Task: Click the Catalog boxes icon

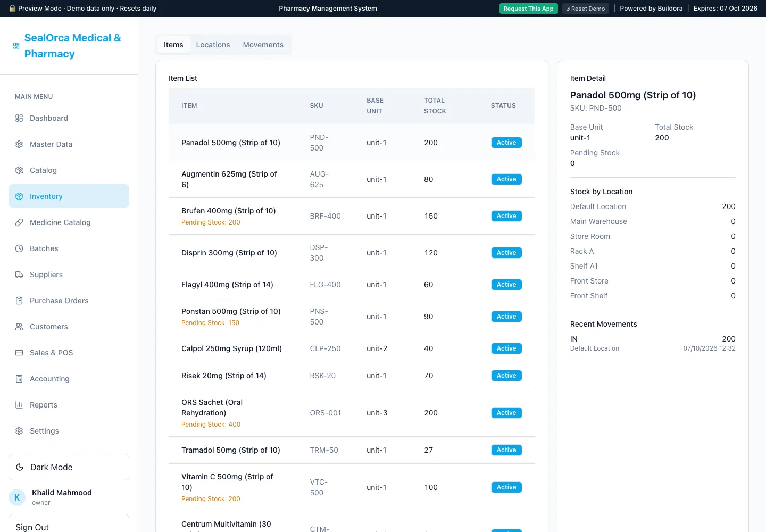Action: [19, 170]
